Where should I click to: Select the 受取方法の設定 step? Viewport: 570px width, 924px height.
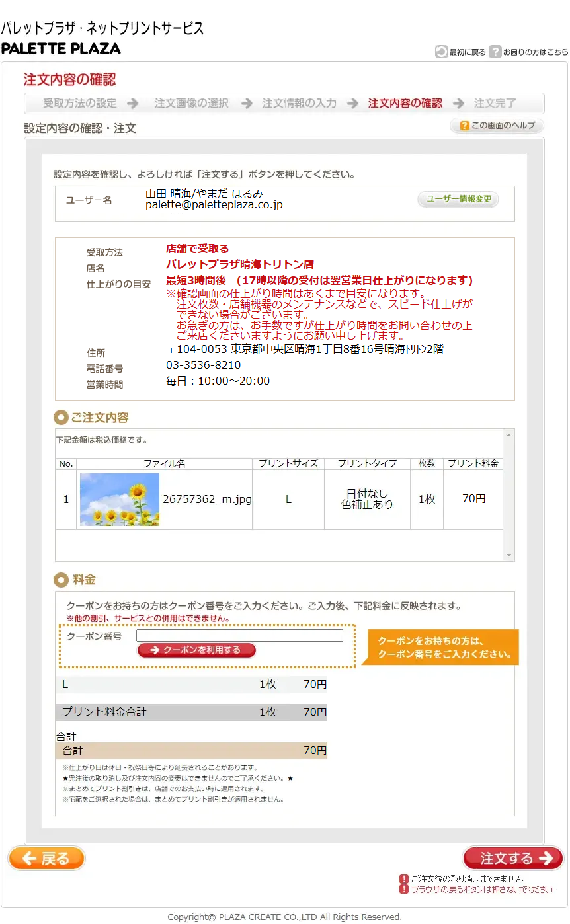80,103
